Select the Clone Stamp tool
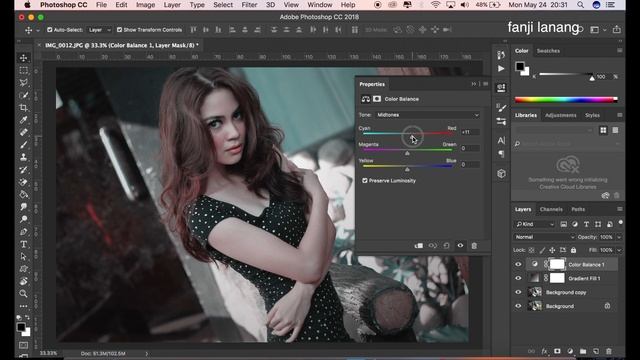The image size is (640, 360). click(x=24, y=157)
